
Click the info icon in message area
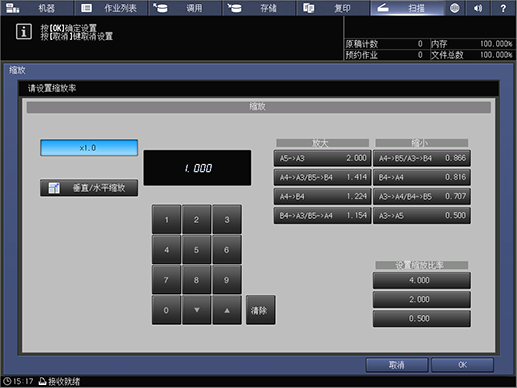click(x=24, y=32)
